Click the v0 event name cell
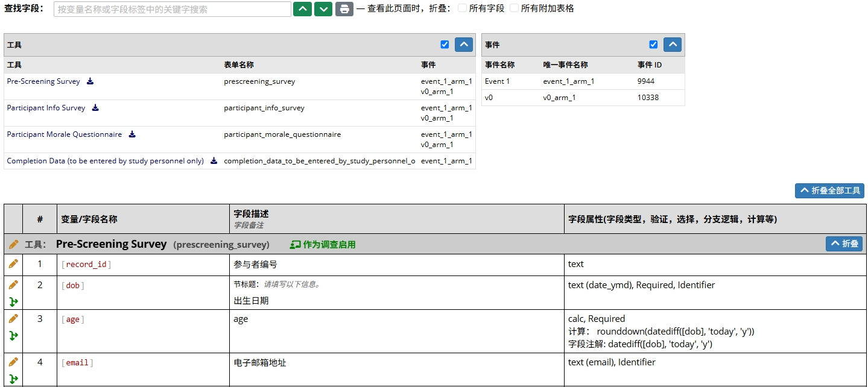 (x=489, y=97)
